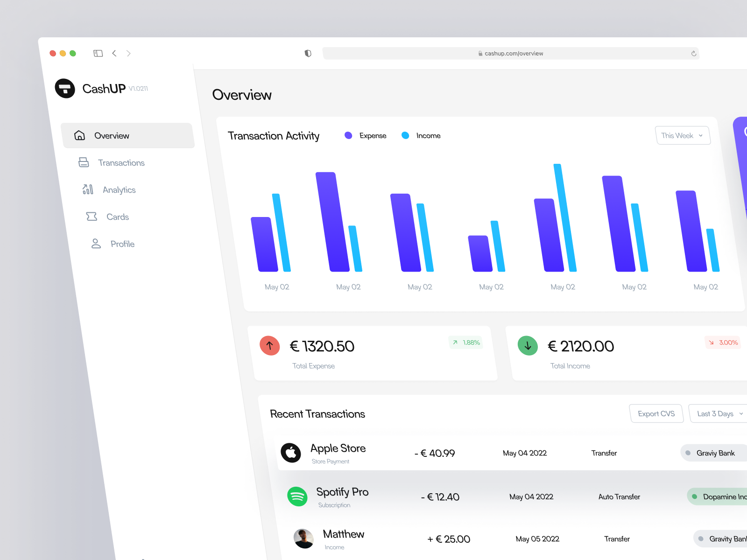This screenshot has width=747, height=560.
Task: Click the red Total Expense arrow icon
Action: pyautogui.click(x=269, y=346)
